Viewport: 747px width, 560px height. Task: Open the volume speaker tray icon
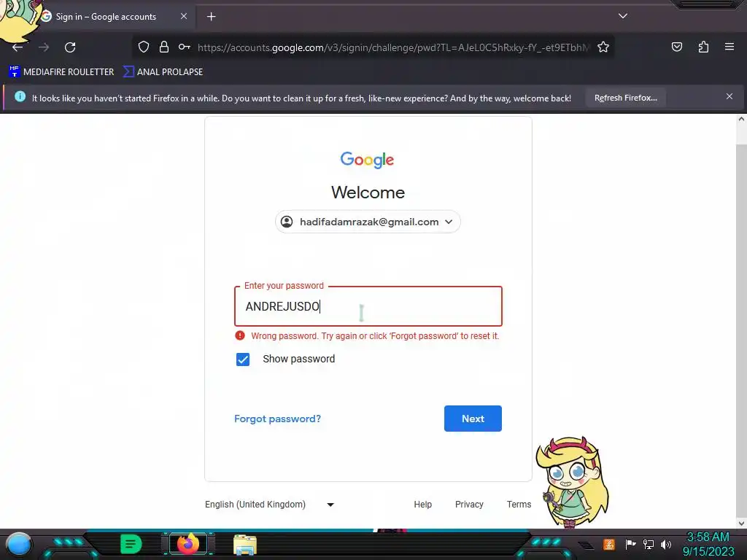(x=665, y=544)
